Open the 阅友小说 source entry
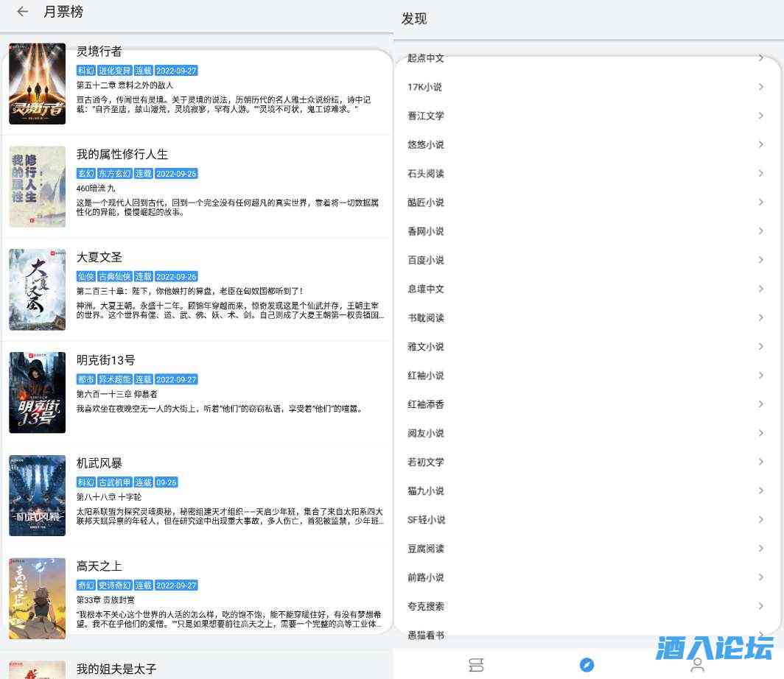Screen dimensions: 784x679 [x=587, y=433]
